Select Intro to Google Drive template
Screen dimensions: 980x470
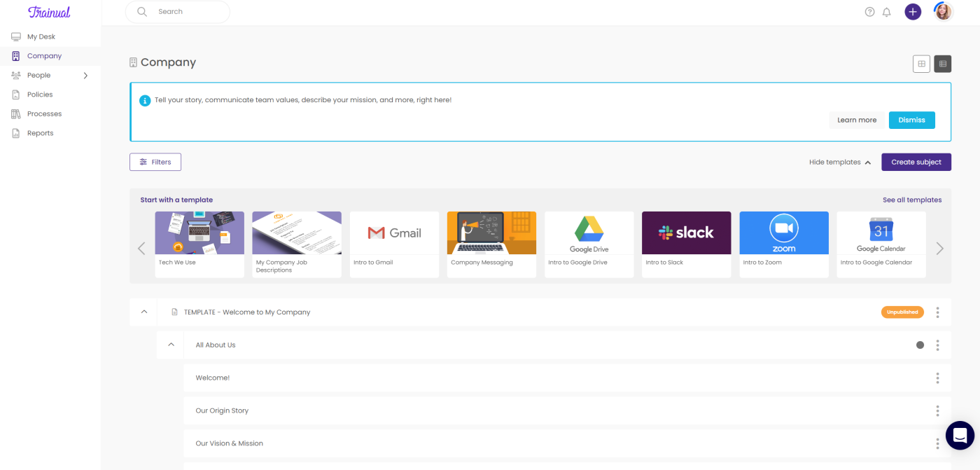pos(589,244)
